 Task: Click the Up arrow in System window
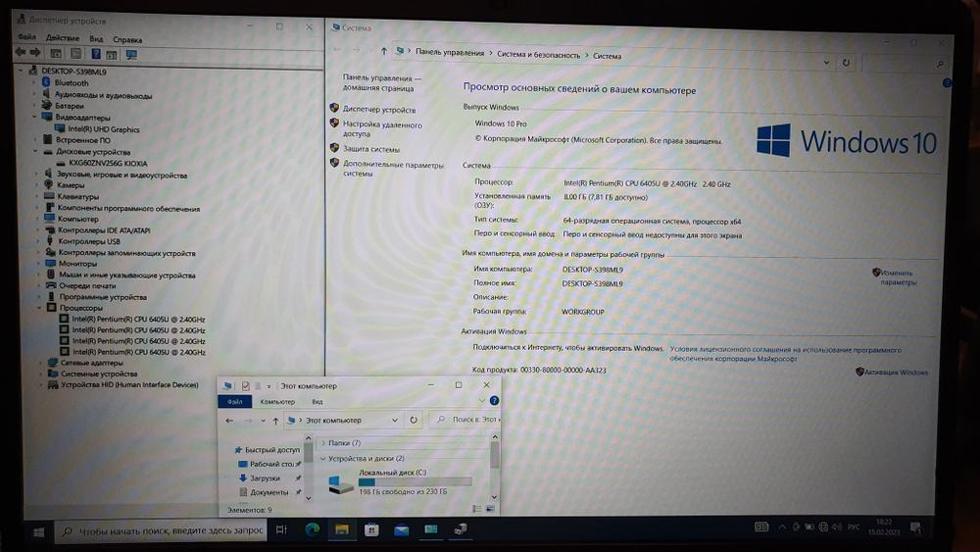(384, 51)
